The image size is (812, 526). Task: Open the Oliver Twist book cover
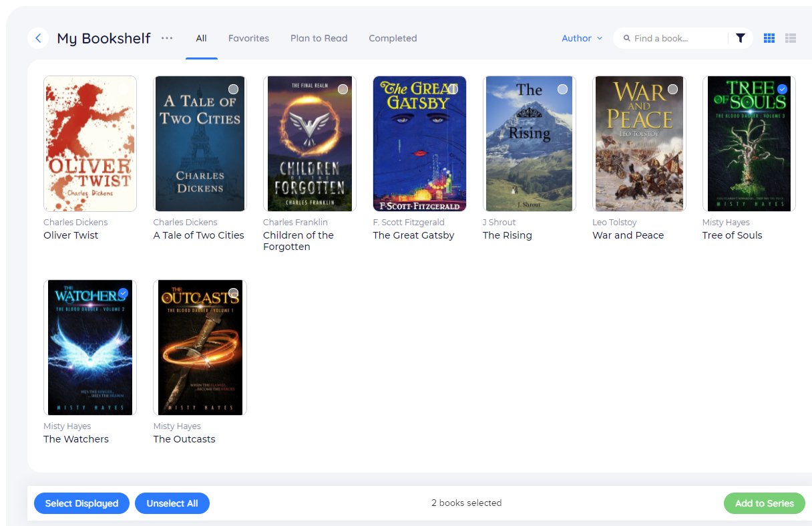pyautogui.click(x=90, y=144)
